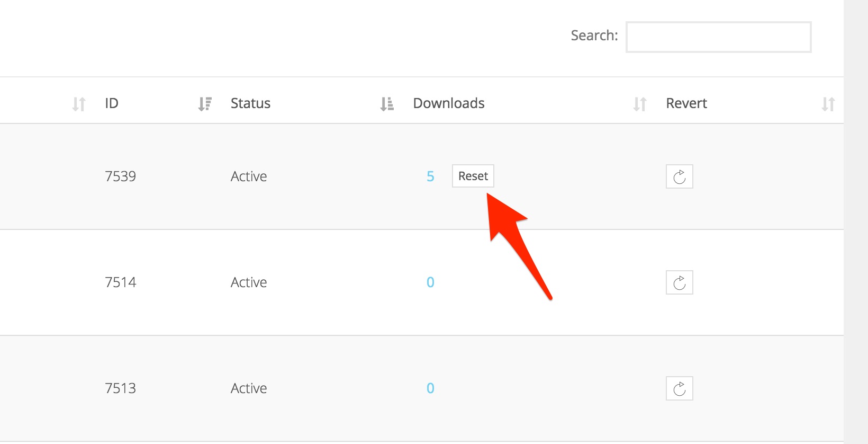
Task: Click sort icon between ID and Status headers
Action: 205,104
